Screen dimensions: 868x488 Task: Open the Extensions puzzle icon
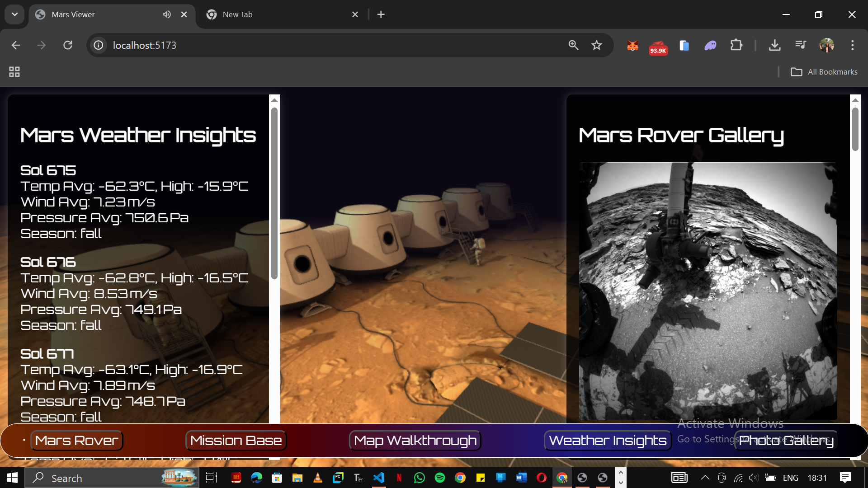pos(736,45)
